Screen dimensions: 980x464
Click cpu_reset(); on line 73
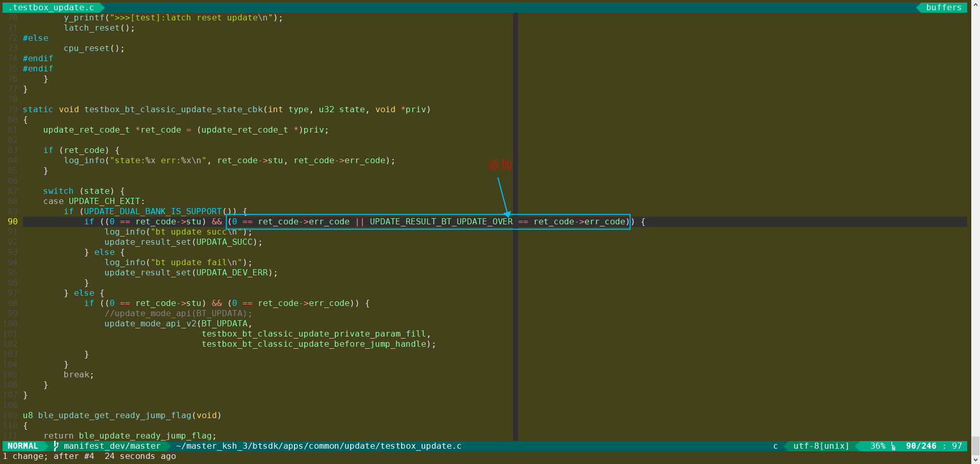(94, 48)
